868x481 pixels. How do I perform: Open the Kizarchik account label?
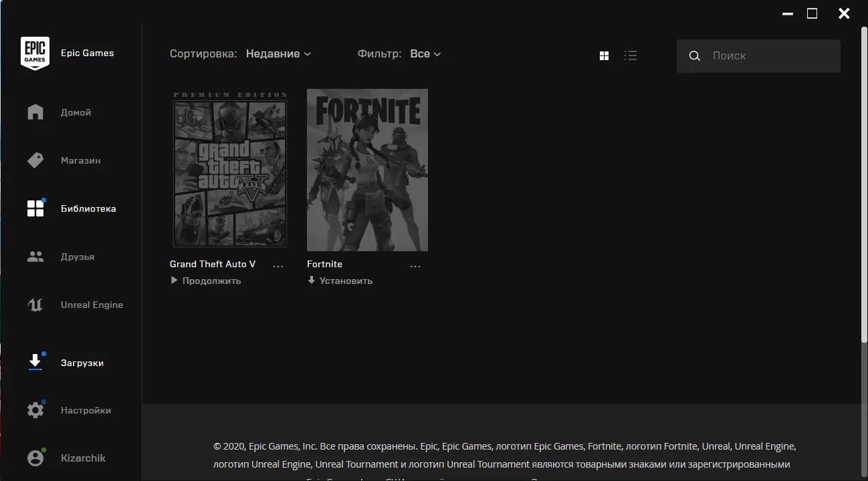click(83, 458)
